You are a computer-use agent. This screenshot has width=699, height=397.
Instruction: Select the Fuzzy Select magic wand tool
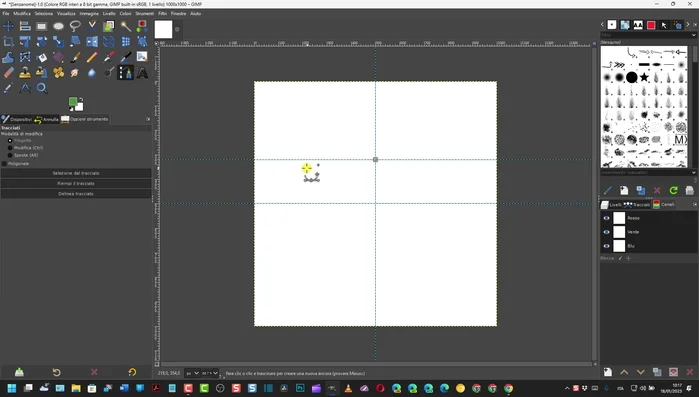[x=126, y=26]
